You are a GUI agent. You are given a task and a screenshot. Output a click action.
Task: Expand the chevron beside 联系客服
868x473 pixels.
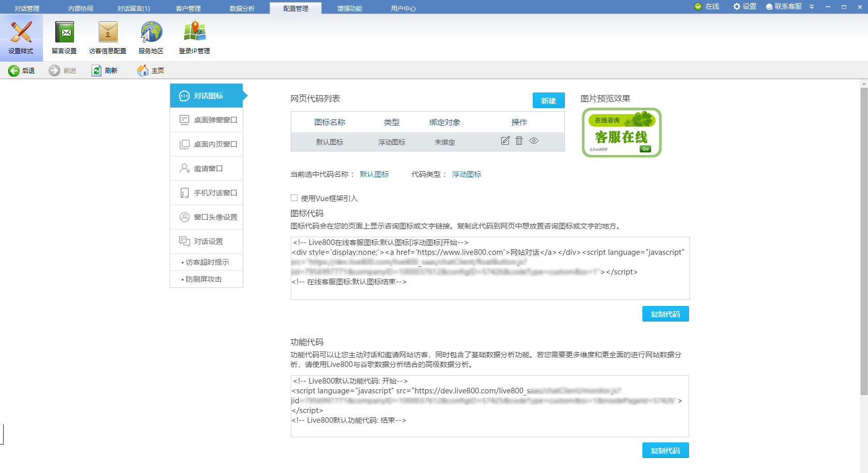pos(811,7)
